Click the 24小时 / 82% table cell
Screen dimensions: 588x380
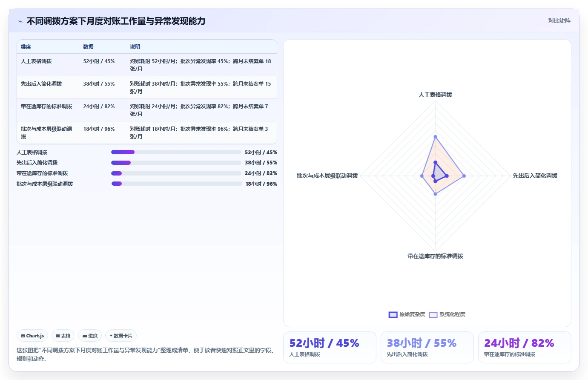click(x=99, y=107)
